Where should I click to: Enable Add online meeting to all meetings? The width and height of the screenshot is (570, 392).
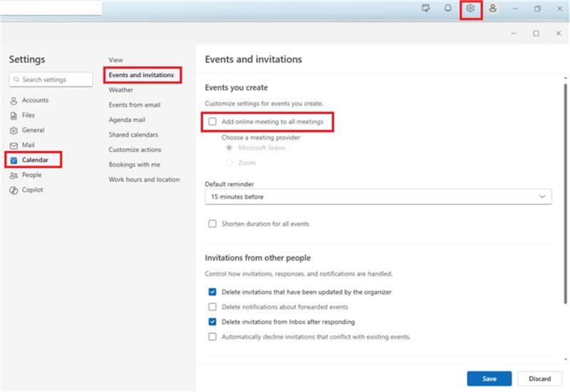212,121
